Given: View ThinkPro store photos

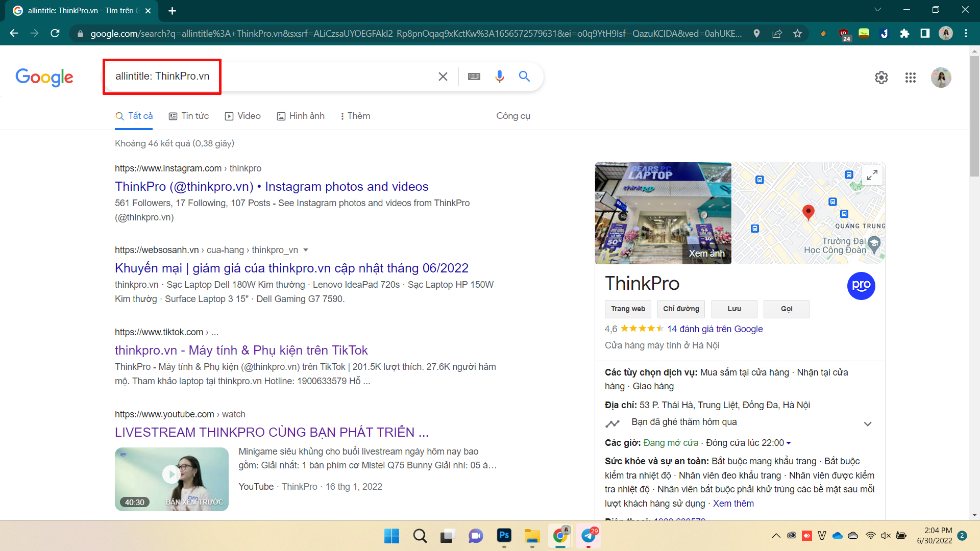Looking at the screenshot, I should [663, 213].
